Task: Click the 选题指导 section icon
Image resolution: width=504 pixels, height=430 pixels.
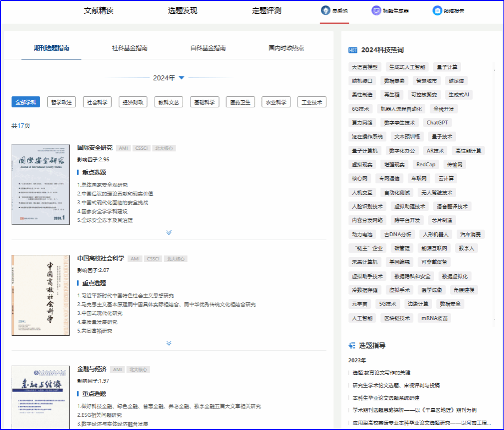Action: coord(352,345)
